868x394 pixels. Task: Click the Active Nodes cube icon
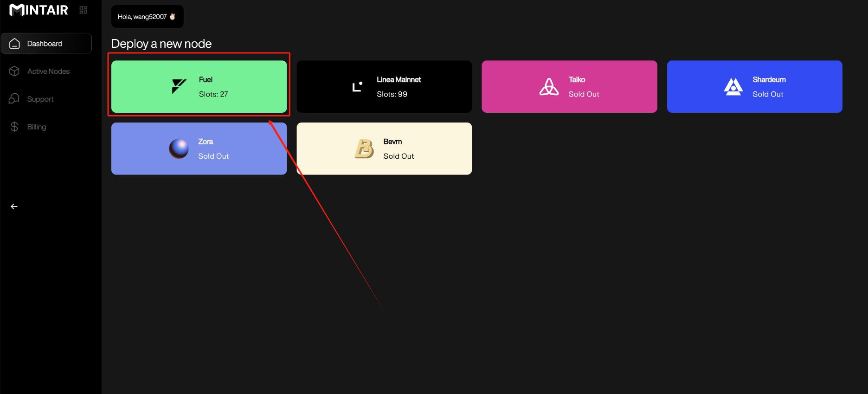14,71
